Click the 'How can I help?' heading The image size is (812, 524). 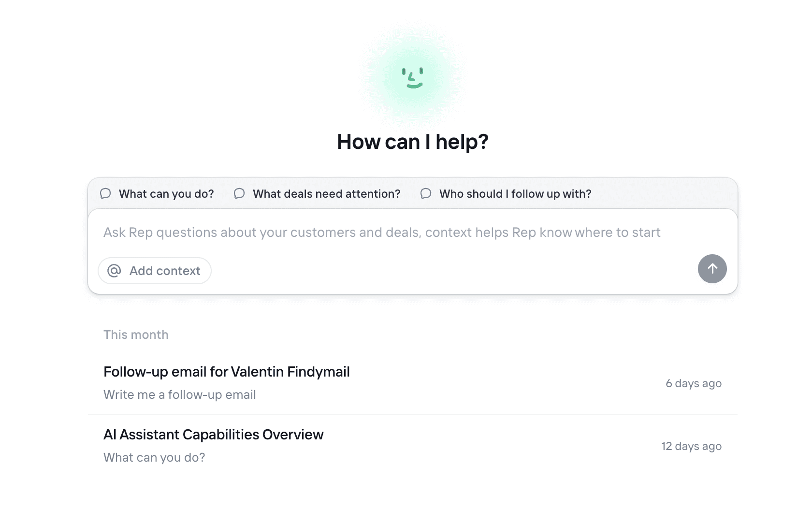(x=412, y=141)
